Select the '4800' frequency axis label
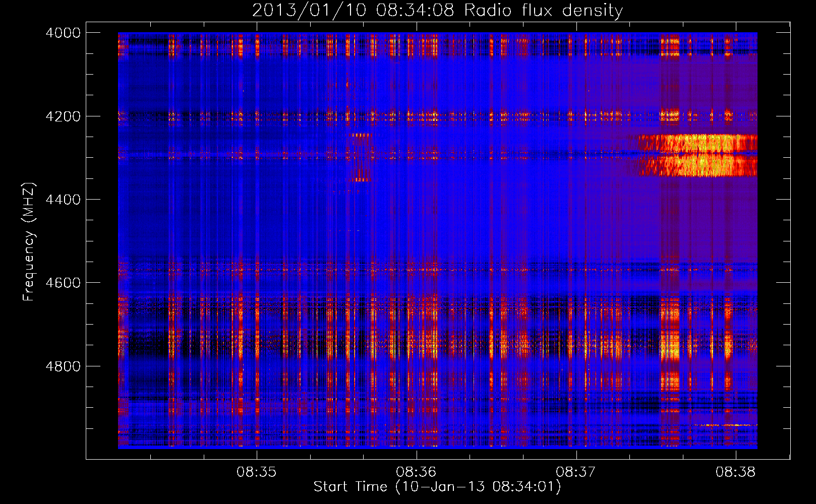 [63, 366]
